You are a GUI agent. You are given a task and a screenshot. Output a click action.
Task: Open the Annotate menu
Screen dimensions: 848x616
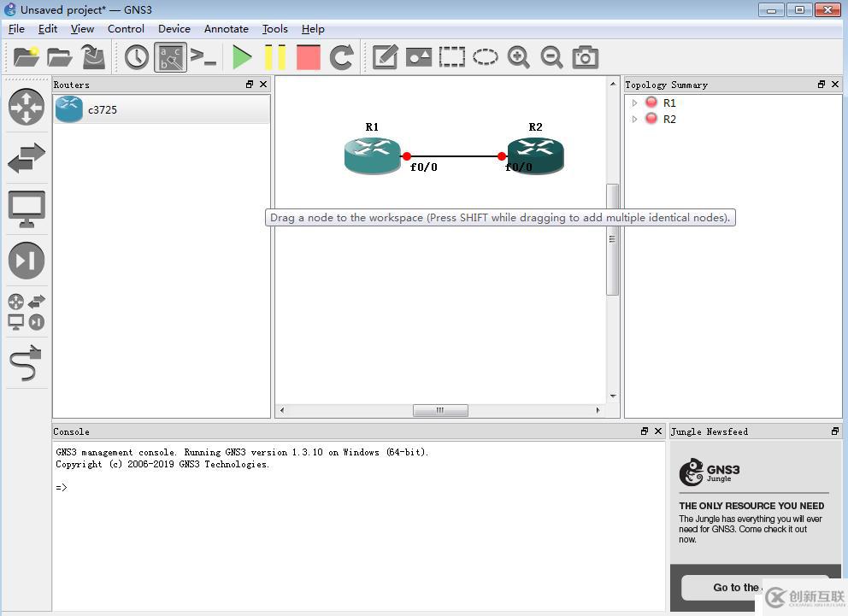click(226, 29)
